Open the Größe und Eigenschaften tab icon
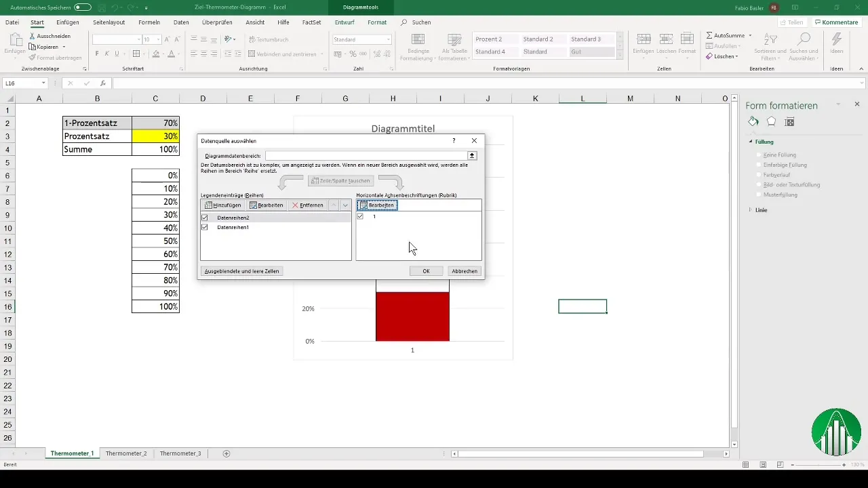Screen dimensions: 868x488 789,121
